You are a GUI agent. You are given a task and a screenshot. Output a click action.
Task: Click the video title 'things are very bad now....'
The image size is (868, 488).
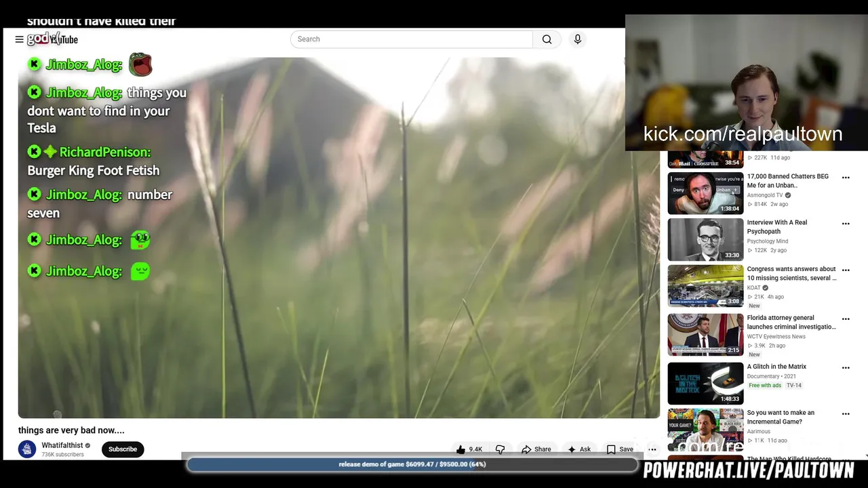[71, 430]
